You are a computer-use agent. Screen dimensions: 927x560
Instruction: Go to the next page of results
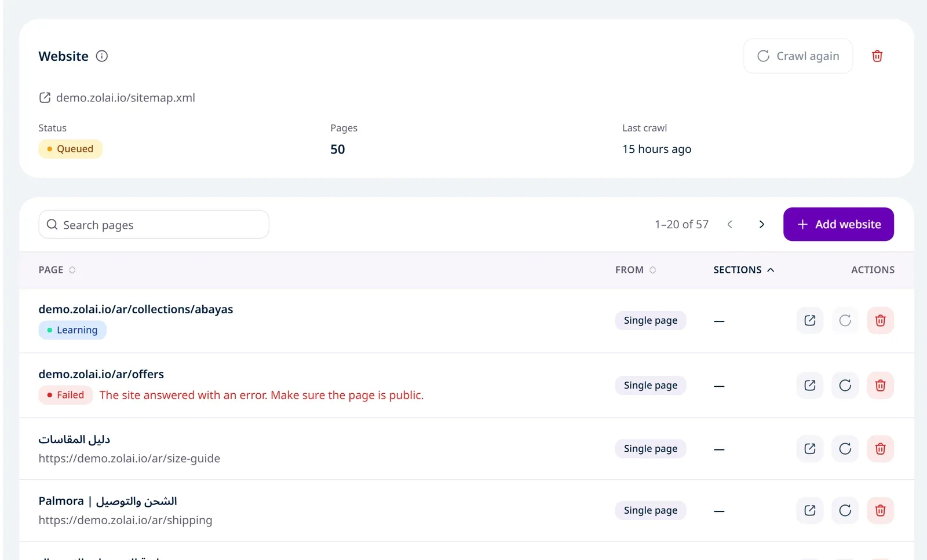[761, 225]
